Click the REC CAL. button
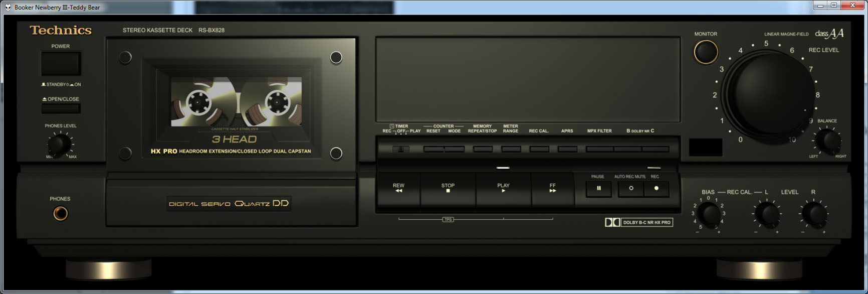This screenshot has height=294, width=868. tap(539, 149)
